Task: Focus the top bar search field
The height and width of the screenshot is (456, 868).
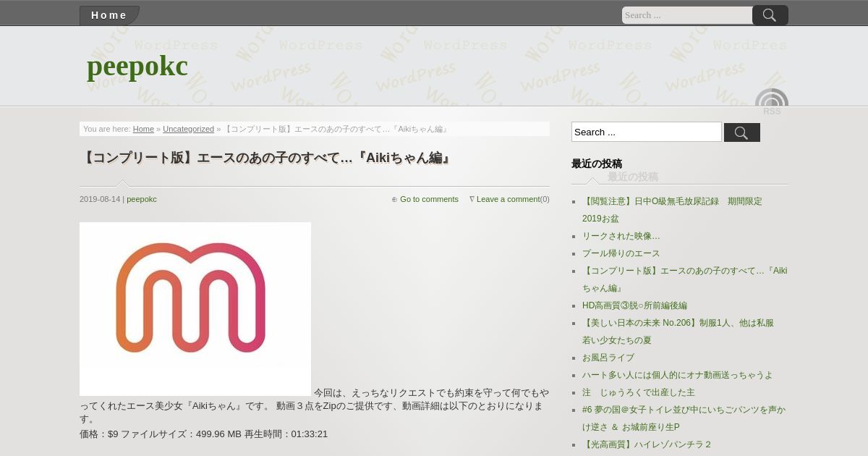Action: pos(687,15)
